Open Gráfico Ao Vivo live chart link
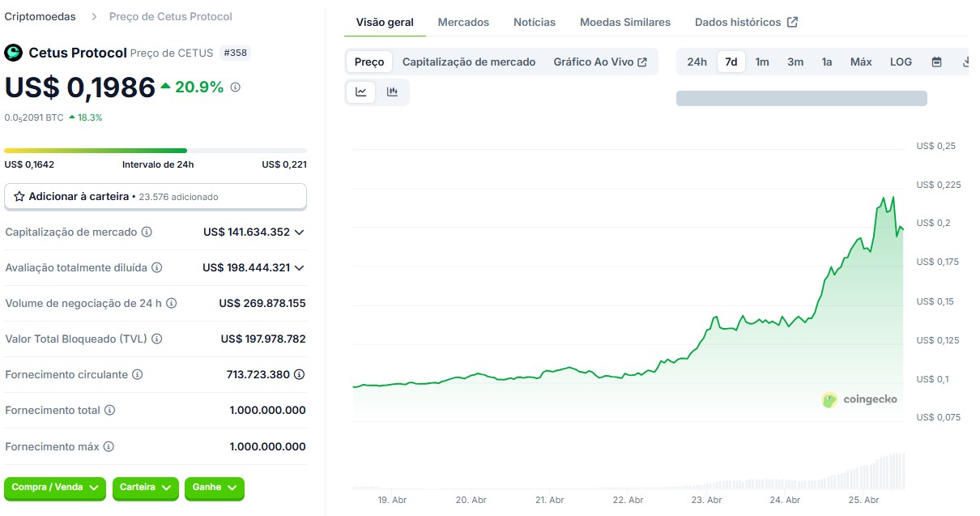 pyautogui.click(x=600, y=62)
